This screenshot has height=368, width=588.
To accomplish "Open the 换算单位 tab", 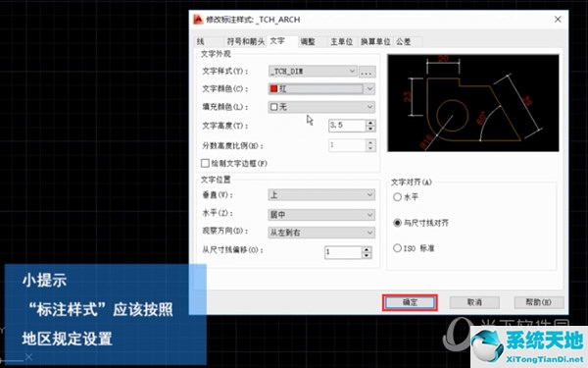I will tap(375, 41).
